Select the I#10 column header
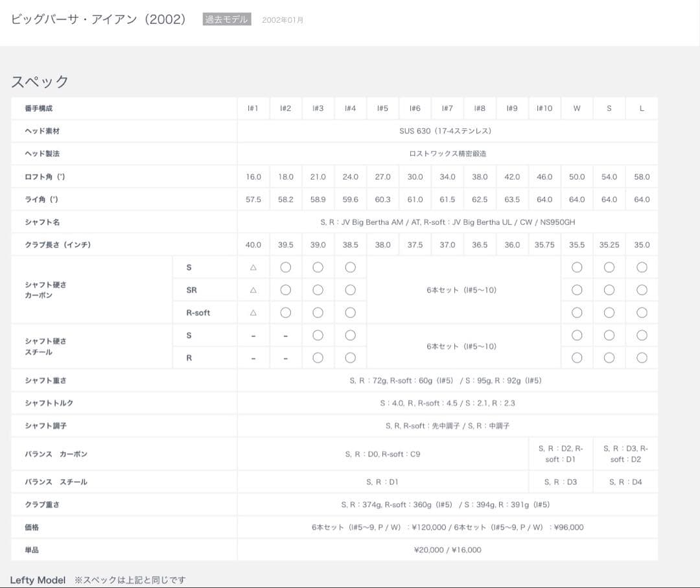Image resolution: width=700 pixels, height=588 pixels. 544,108
